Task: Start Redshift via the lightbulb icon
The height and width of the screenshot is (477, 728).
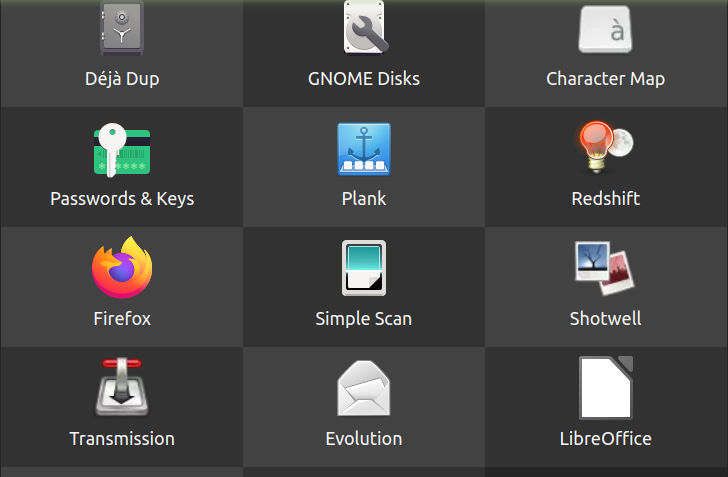Action: 605,147
